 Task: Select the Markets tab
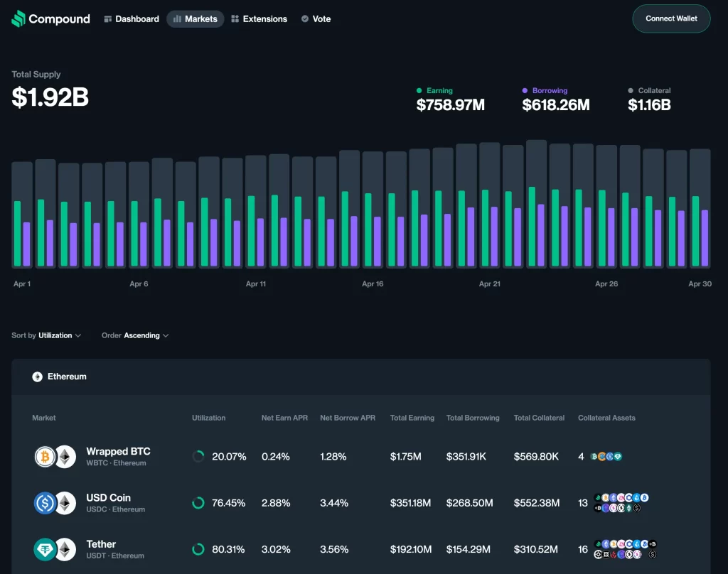(x=195, y=19)
